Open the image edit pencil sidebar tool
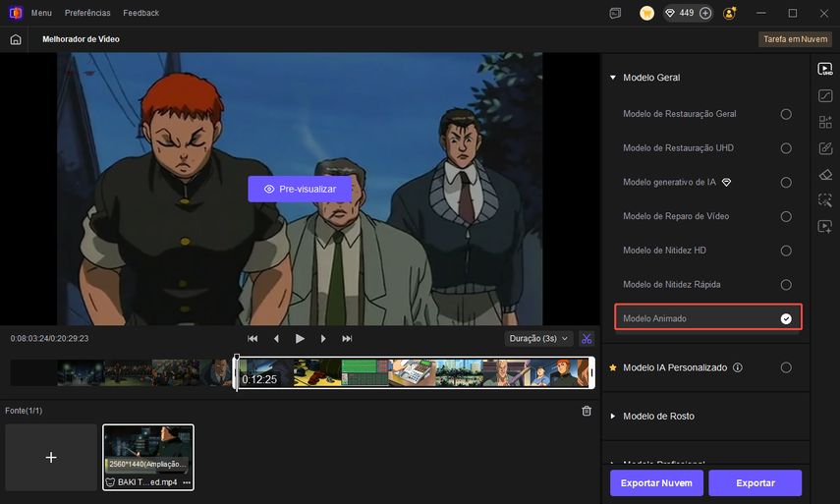Viewport: 840px width, 504px height. pyautogui.click(x=825, y=148)
